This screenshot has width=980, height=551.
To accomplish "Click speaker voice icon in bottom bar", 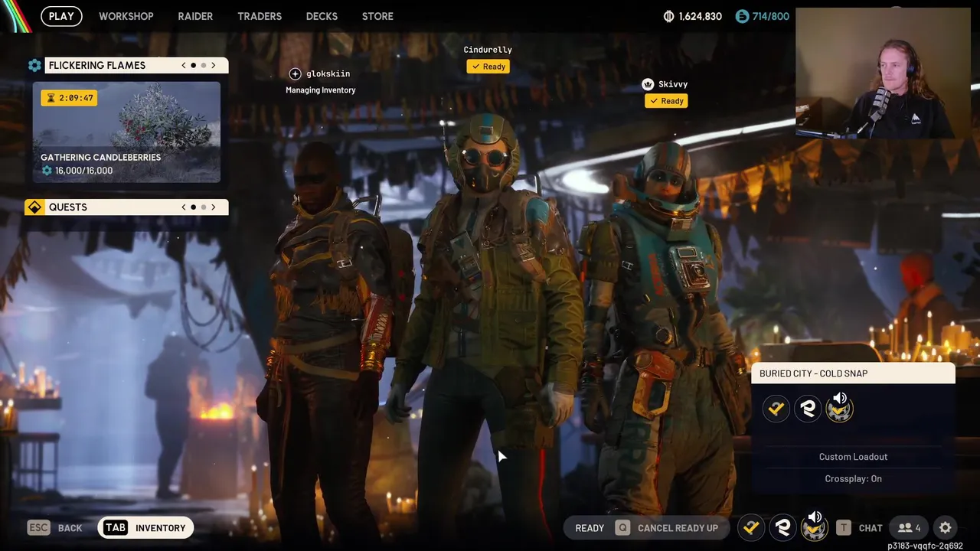I will point(815,526).
